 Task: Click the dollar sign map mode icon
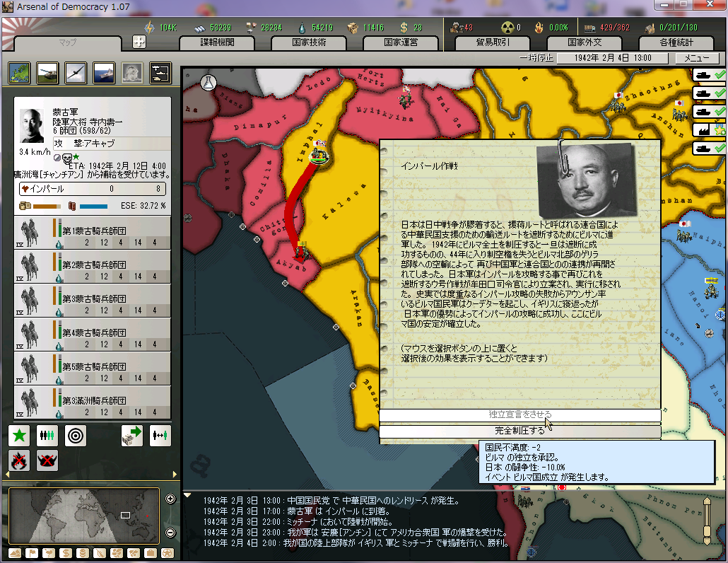tap(66, 552)
